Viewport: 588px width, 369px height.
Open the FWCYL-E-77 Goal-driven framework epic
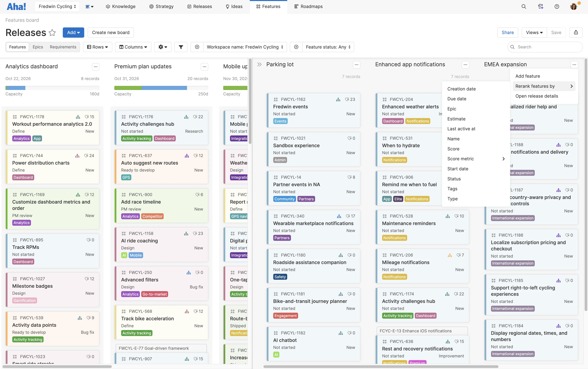pos(161,348)
